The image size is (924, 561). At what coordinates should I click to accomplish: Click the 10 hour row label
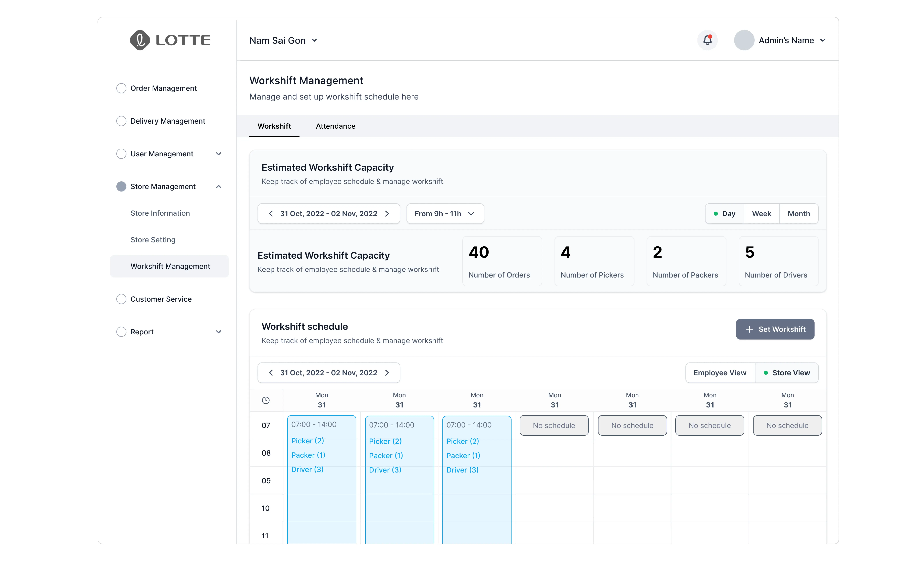click(x=266, y=508)
